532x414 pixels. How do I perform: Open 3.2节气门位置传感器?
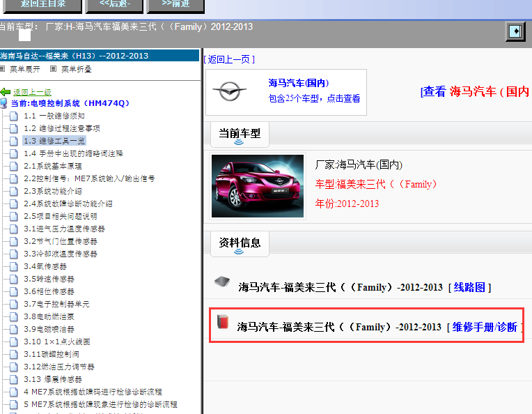pos(61,241)
